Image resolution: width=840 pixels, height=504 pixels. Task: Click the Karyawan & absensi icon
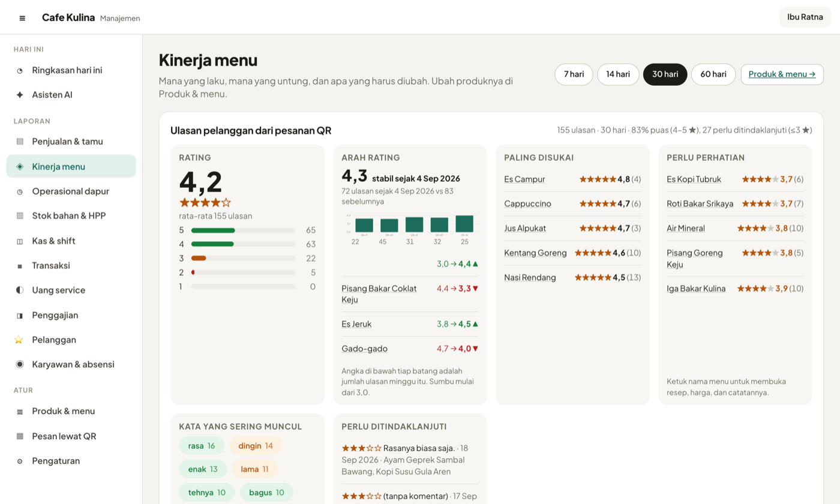(20, 365)
